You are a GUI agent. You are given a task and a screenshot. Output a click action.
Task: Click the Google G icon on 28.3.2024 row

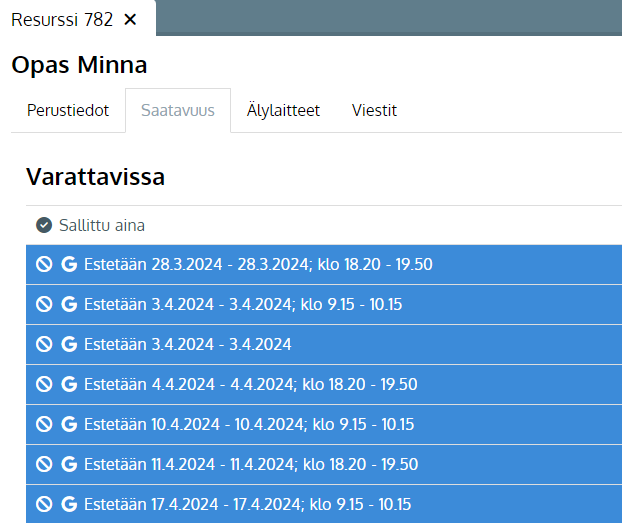[x=69, y=264]
